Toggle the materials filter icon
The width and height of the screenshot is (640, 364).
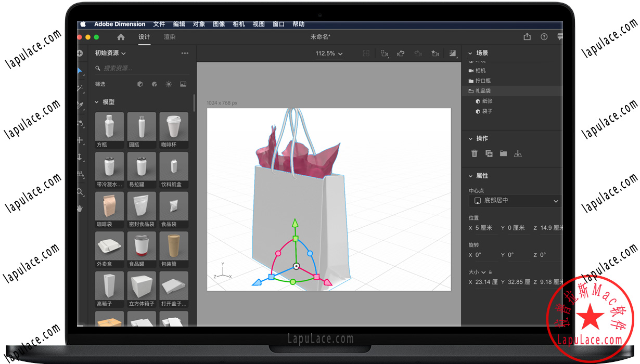(154, 84)
